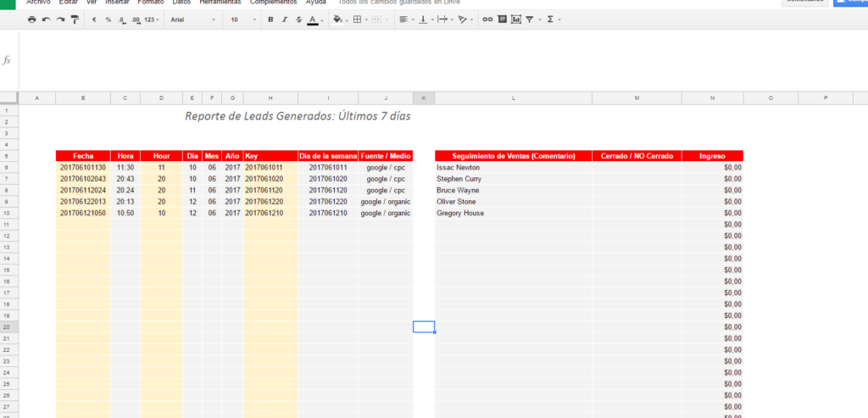Select column B header
This screenshot has height=418, width=868.
[x=83, y=98]
